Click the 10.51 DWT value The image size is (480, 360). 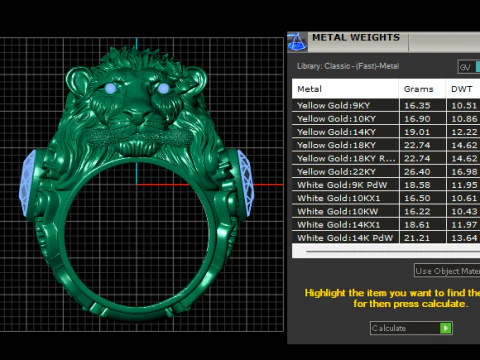point(464,106)
